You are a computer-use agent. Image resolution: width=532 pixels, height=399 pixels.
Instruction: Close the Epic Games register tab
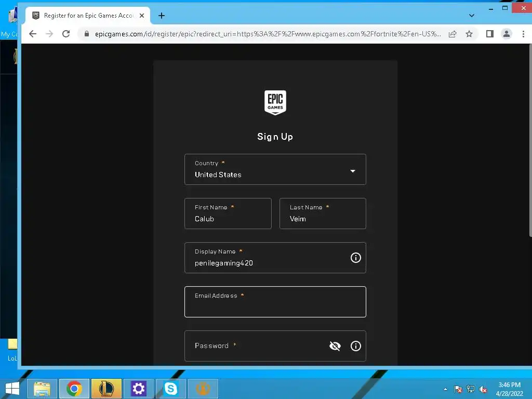click(x=142, y=16)
